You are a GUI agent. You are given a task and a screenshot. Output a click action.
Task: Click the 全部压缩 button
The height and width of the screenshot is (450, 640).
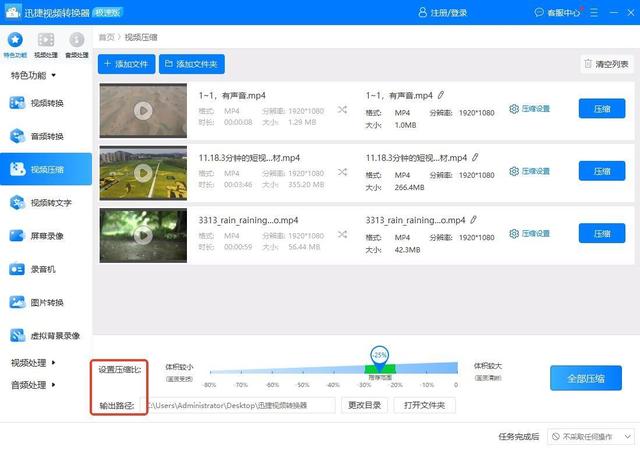tap(586, 378)
